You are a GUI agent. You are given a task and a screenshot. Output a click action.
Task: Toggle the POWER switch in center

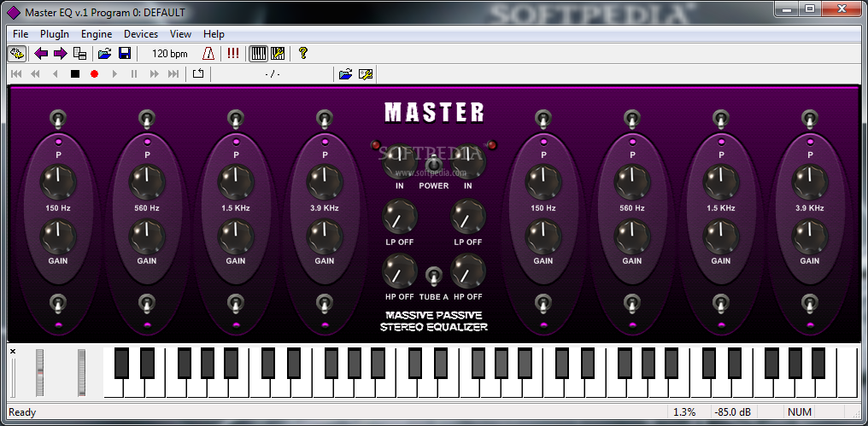pos(433,166)
